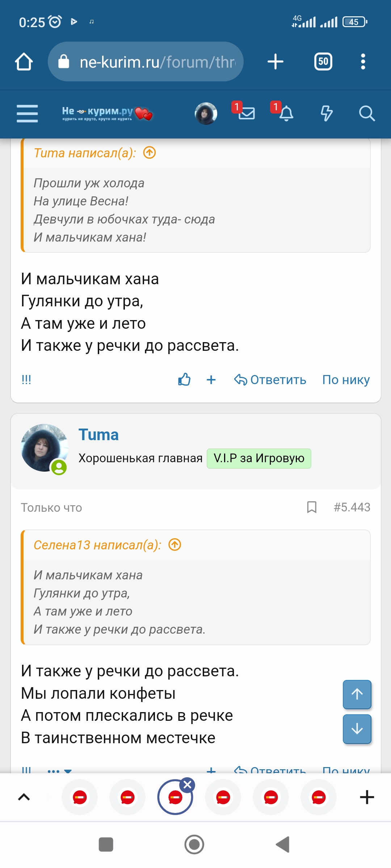Open the 50 tabs switcher
This screenshot has height=868, width=391.
tap(323, 61)
